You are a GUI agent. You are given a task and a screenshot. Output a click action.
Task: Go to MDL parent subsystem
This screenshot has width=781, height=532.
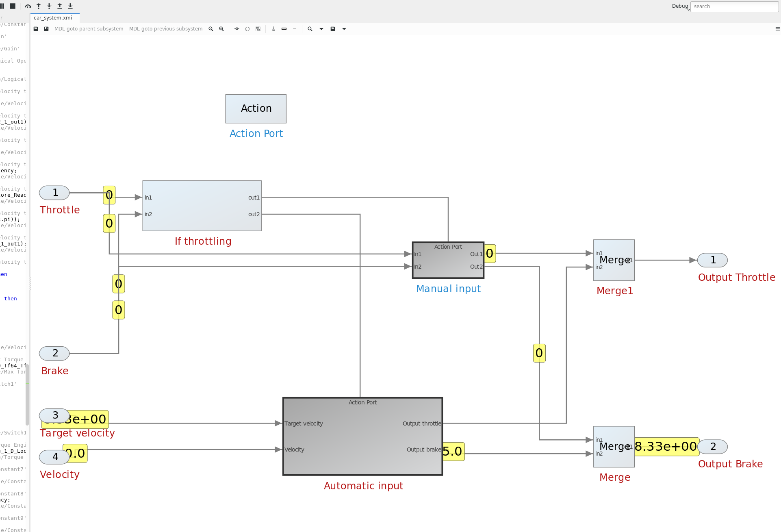pyautogui.click(x=89, y=29)
